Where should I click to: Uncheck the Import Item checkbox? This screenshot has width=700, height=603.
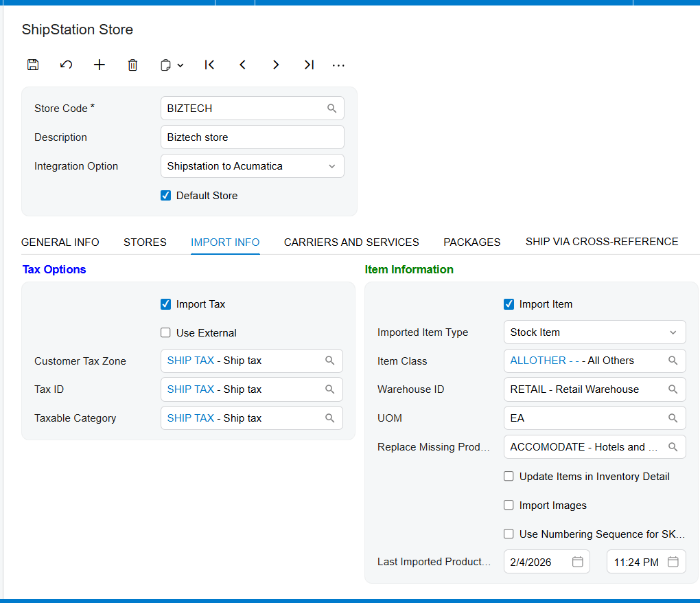point(509,304)
